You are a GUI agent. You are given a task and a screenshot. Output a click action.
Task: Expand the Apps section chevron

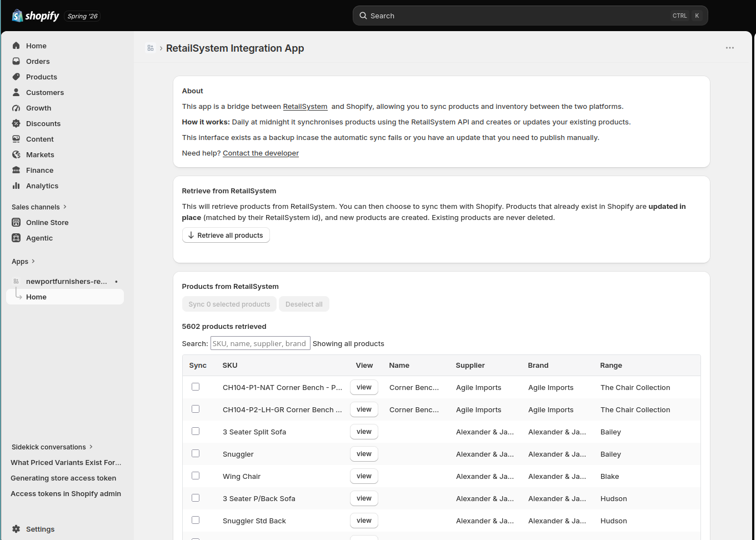[33, 261]
